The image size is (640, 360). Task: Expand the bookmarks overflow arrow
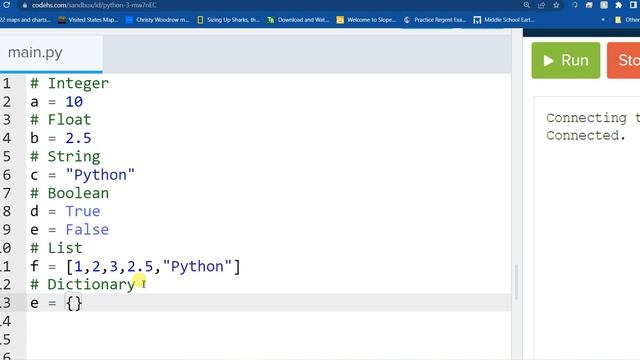point(603,20)
